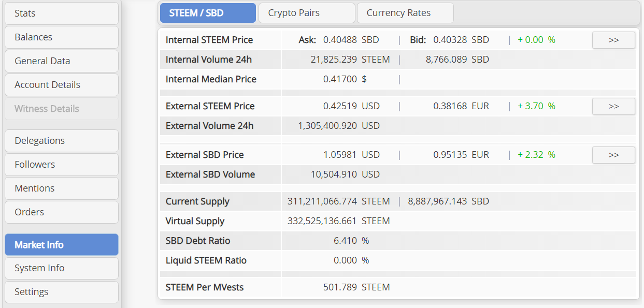Switch to the Currency Rates tab
644x308 pixels.
405,13
